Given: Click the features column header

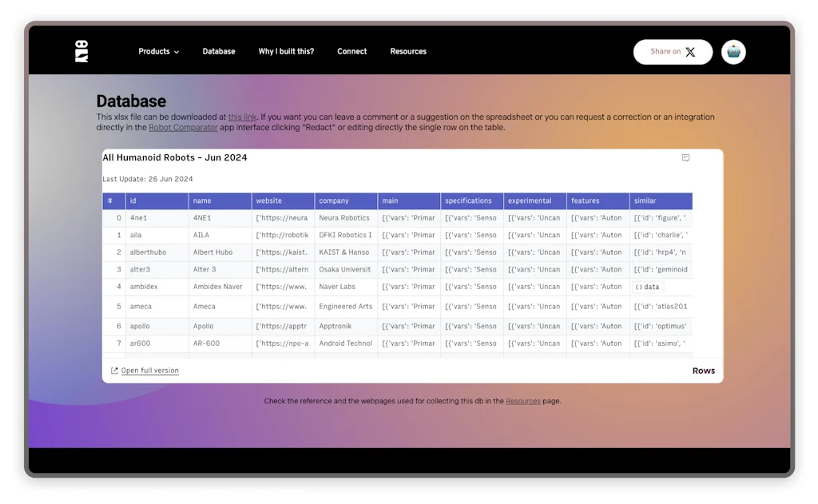Looking at the screenshot, I should (x=598, y=200).
